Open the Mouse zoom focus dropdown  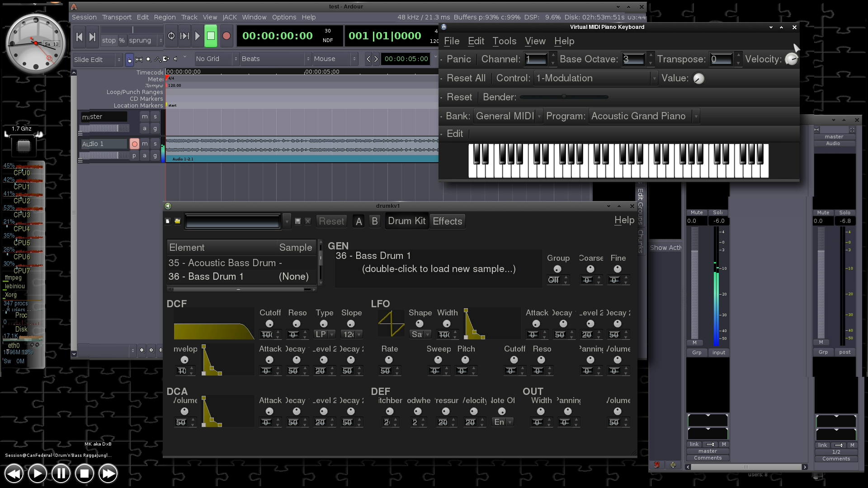(x=335, y=59)
